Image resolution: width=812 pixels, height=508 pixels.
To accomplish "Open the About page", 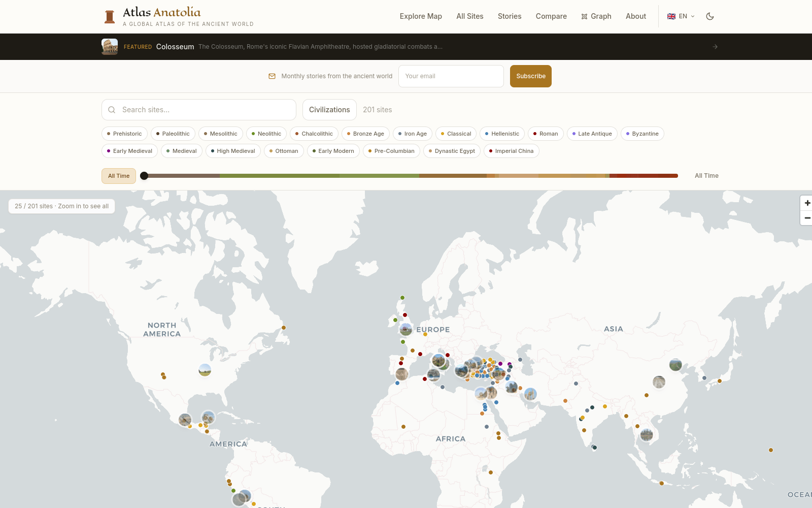I will point(636,16).
